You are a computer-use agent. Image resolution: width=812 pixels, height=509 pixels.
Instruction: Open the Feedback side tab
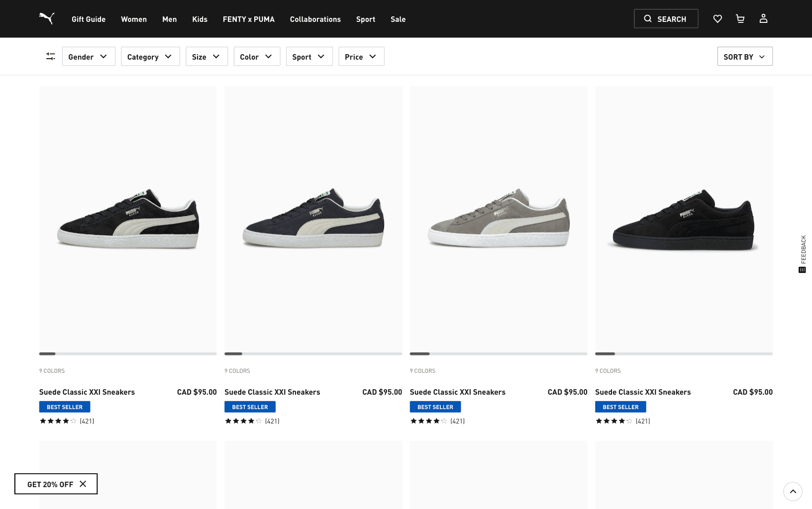803,254
